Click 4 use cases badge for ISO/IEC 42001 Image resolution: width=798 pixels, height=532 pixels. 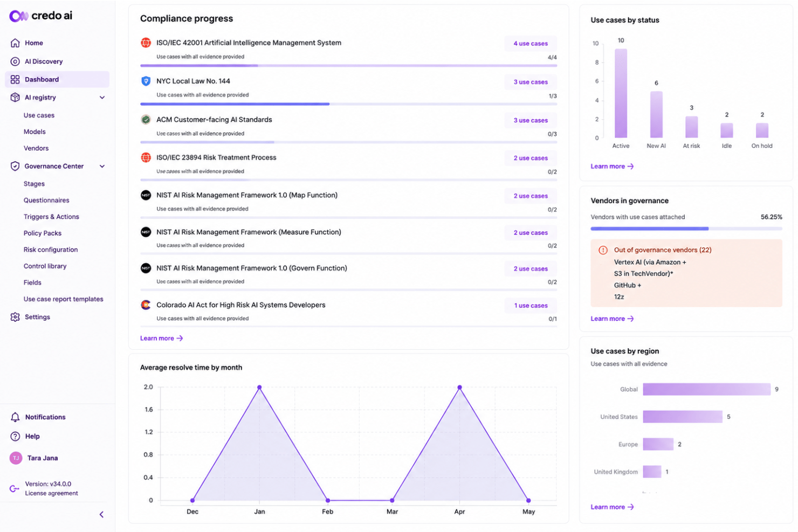tap(531, 44)
